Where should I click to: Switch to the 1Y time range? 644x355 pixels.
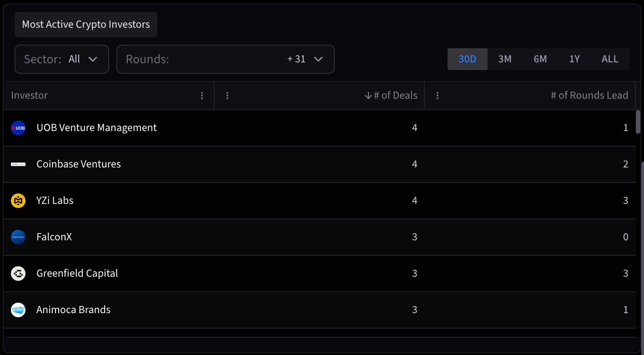pos(574,59)
